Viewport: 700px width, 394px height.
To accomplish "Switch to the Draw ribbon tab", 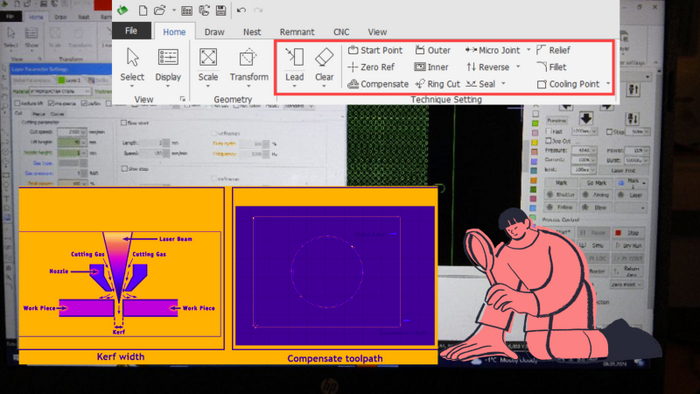I will [214, 32].
